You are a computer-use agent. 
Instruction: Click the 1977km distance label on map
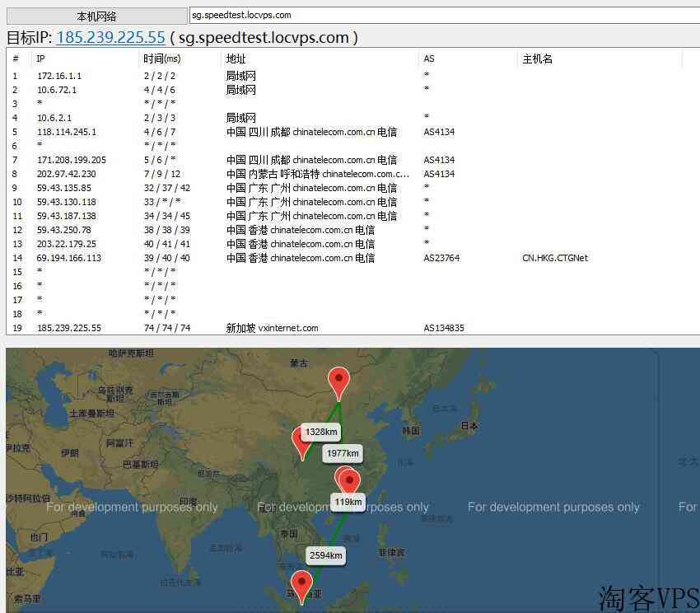[342, 453]
